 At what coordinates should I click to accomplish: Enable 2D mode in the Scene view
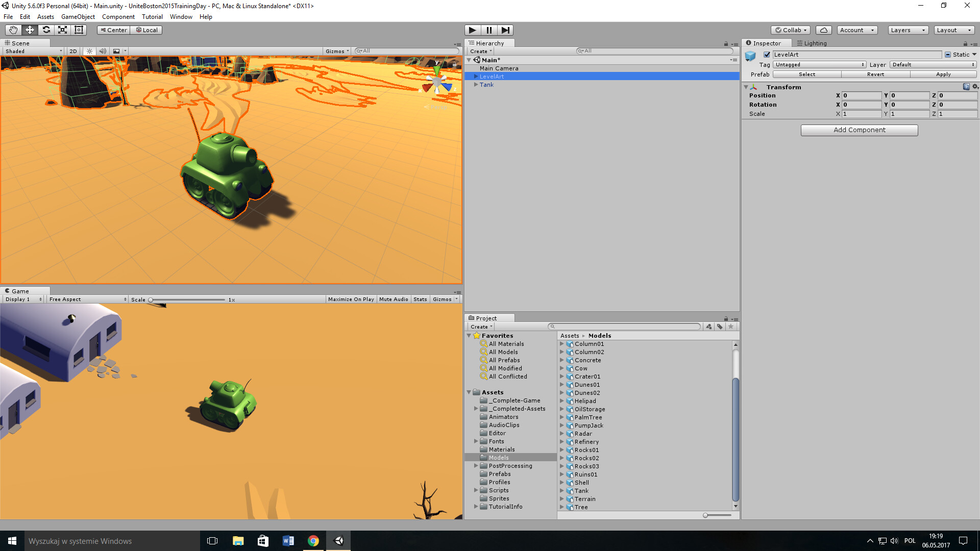pyautogui.click(x=72, y=51)
